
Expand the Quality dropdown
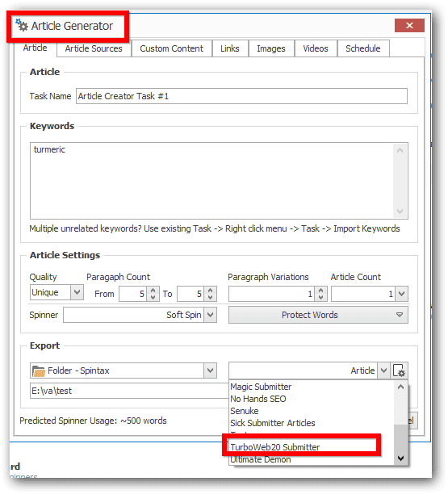click(x=77, y=292)
